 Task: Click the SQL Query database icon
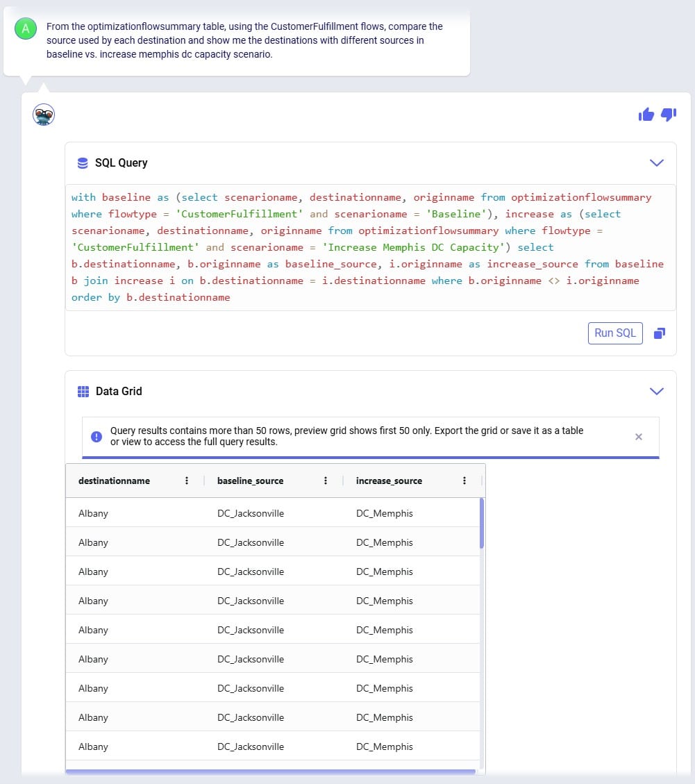(x=83, y=163)
